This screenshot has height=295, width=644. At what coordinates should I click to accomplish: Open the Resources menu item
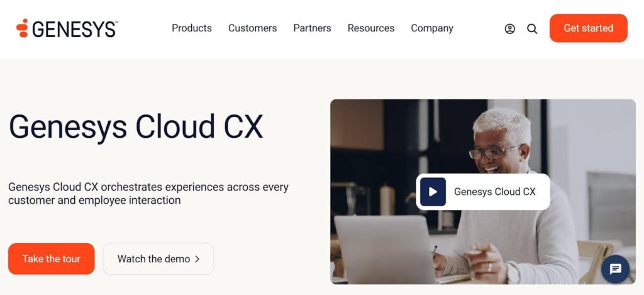tap(371, 28)
